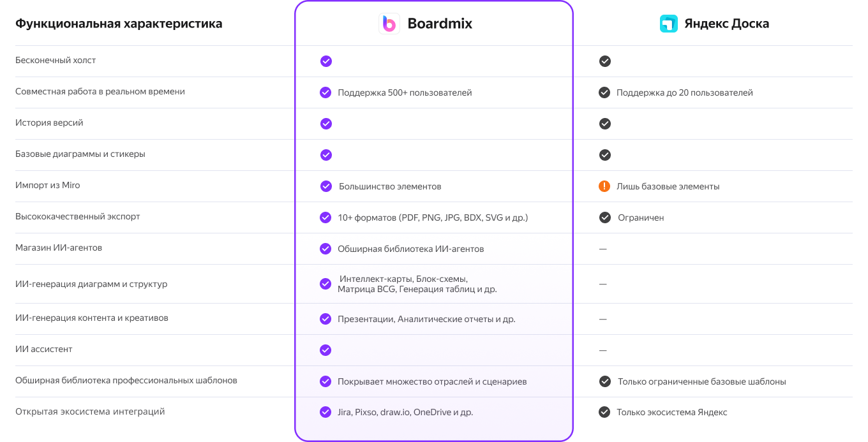The width and height of the screenshot is (868, 442).
Task: Click the Открытая экосистема интеграций row label
Action: (x=90, y=411)
